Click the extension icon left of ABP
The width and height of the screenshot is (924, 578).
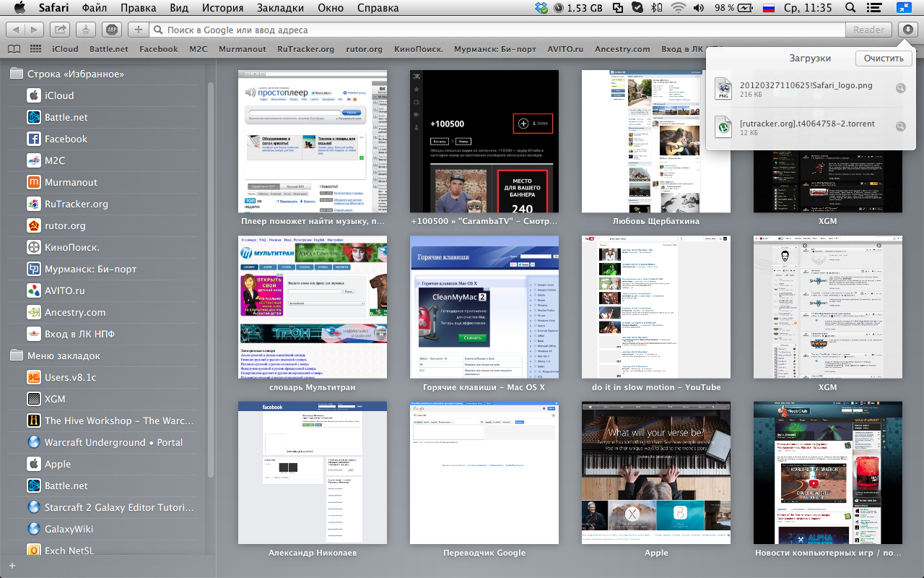coord(86,30)
